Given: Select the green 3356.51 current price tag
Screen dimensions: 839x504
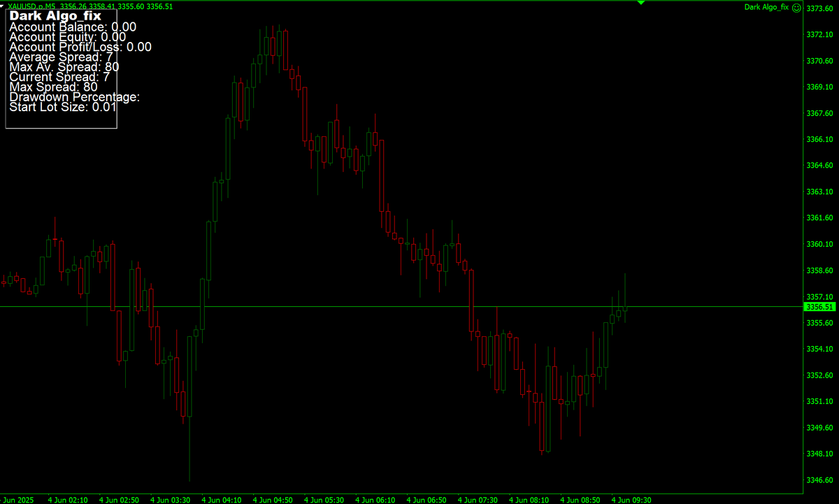Looking at the screenshot, I should point(819,307).
